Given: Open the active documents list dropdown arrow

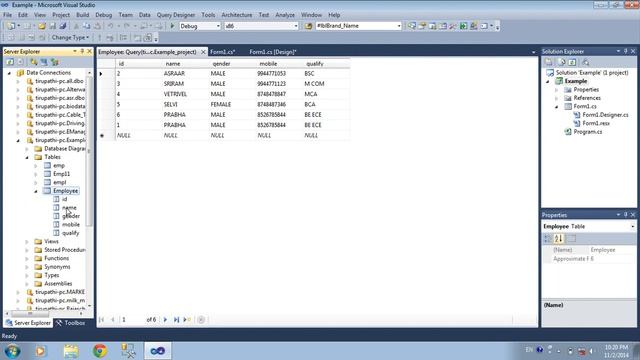Looking at the screenshot, I should (533, 52).
